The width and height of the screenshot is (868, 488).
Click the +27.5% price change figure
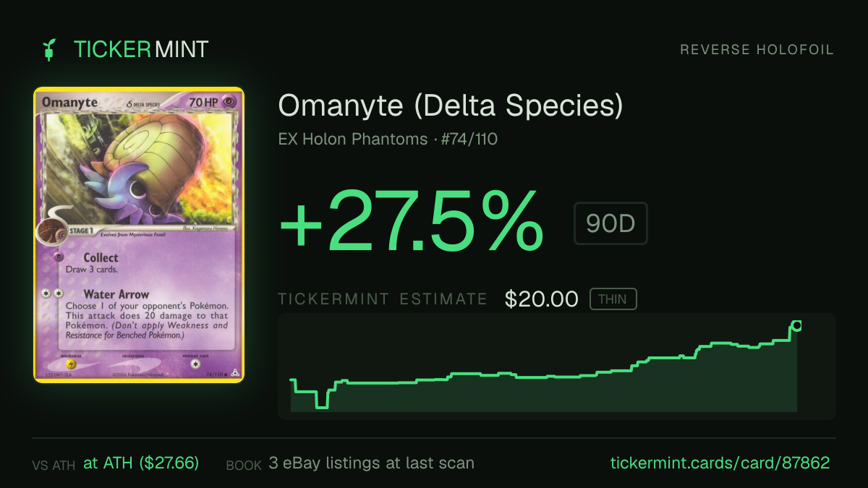[412, 219]
